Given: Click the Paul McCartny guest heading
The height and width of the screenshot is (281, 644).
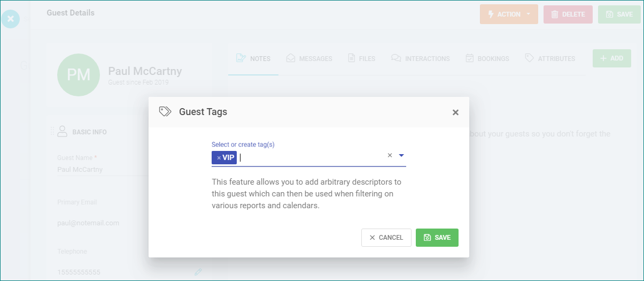Looking at the screenshot, I should point(145,71).
